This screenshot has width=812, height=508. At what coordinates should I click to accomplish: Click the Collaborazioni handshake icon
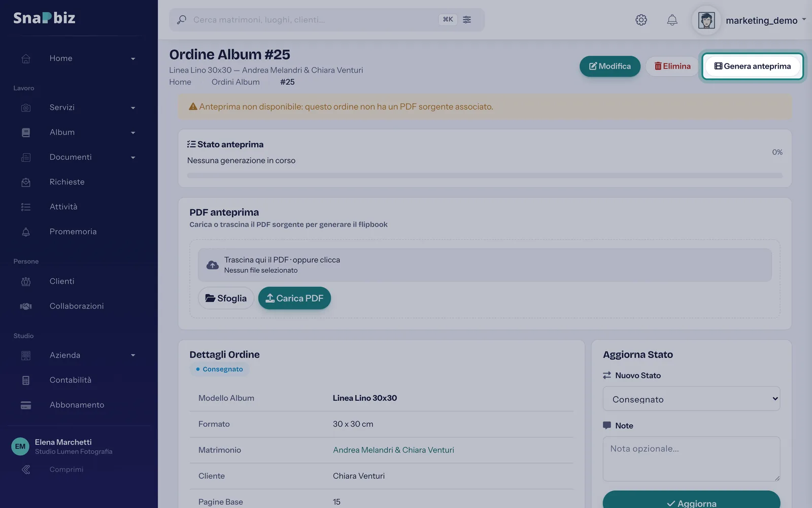(26, 306)
